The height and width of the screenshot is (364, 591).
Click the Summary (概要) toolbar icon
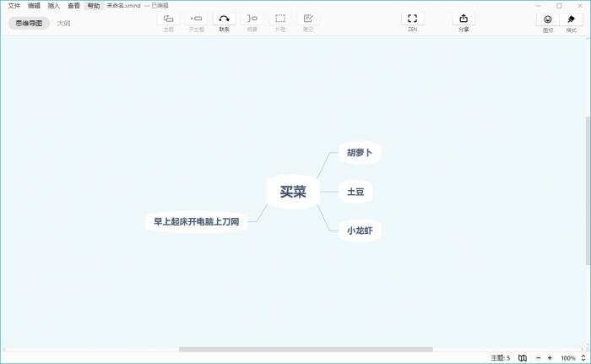click(x=252, y=19)
